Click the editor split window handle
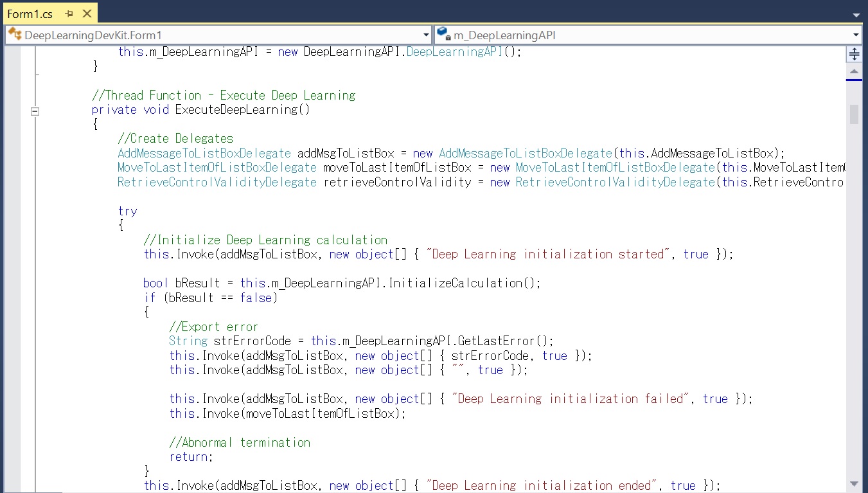 [x=854, y=54]
